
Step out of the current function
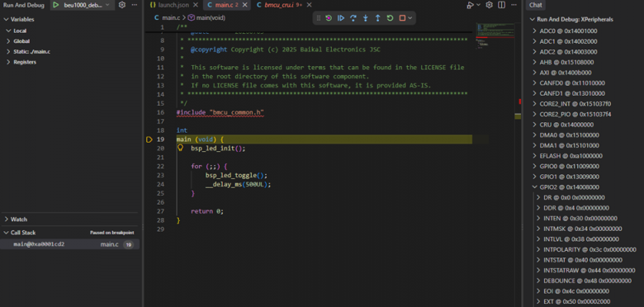coord(378,18)
